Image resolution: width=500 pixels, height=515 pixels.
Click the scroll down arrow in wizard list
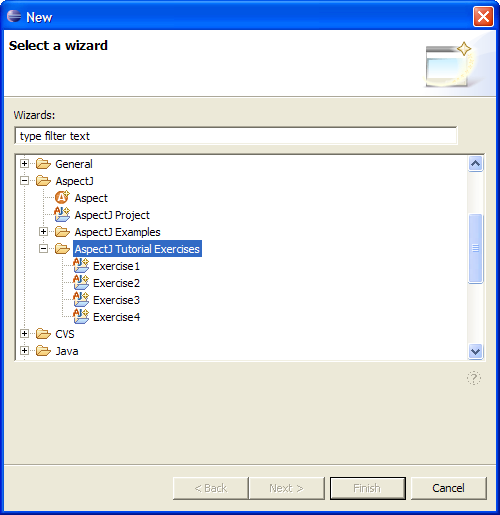pos(475,351)
